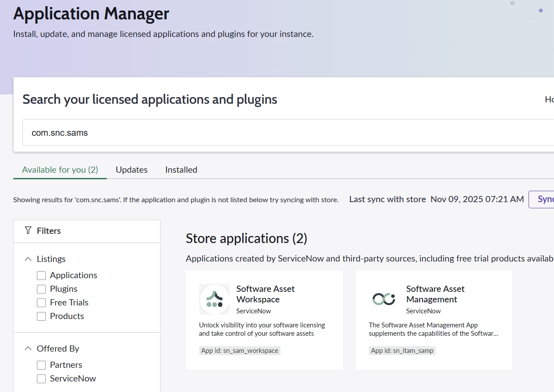Click App id: sn_itam_samp label
Viewport: 554px width, 392px height.
pyautogui.click(x=402, y=351)
